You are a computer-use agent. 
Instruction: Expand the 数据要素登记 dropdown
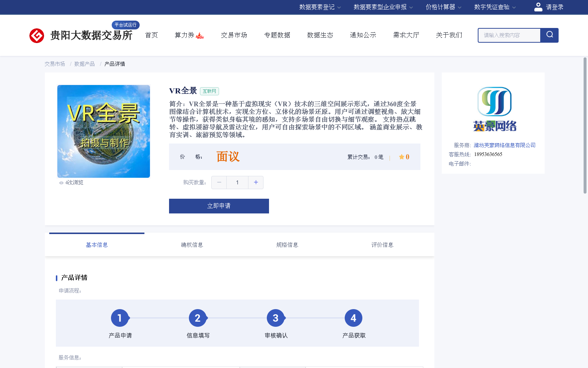point(320,7)
